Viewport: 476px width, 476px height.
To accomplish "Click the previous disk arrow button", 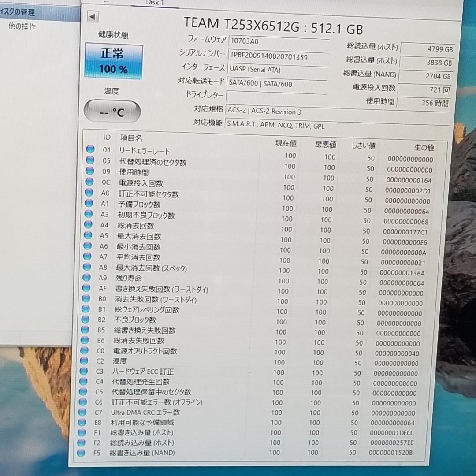I will pyautogui.click(x=93, y=16).
